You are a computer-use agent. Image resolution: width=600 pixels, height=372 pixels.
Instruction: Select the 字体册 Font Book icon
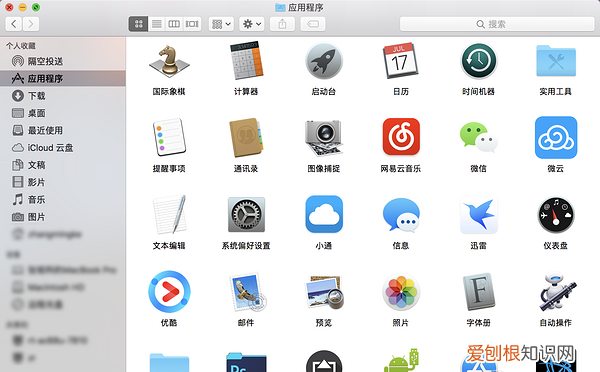pyautogui.click(x=478, y=292)
